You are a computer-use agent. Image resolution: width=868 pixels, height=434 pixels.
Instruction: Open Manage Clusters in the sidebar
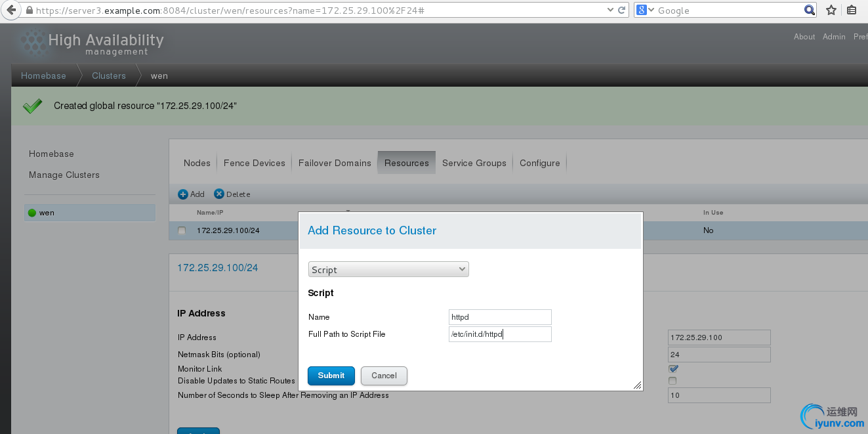click(x=64, y=175)
